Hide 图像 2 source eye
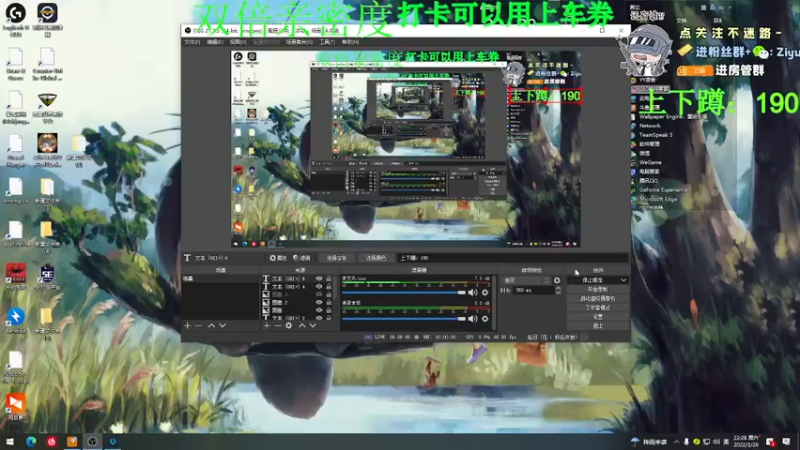Viewport: 800px width, 450px height. [319, 303]
